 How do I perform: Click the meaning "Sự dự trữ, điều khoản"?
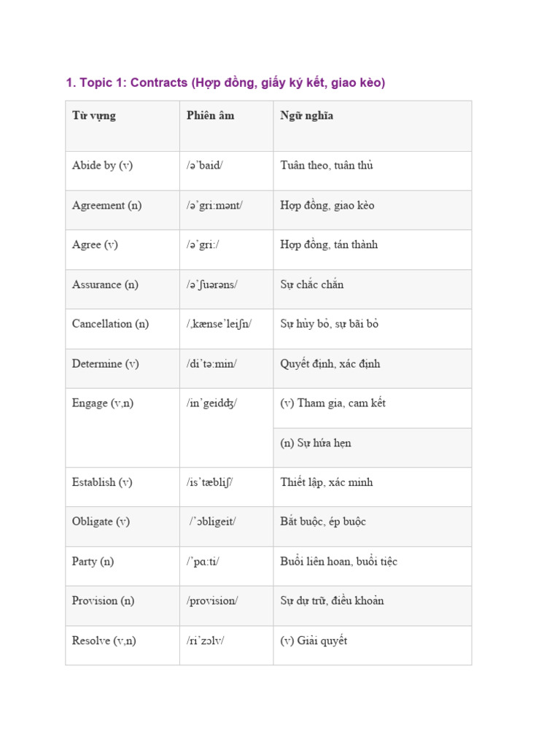tap(332, 601)
